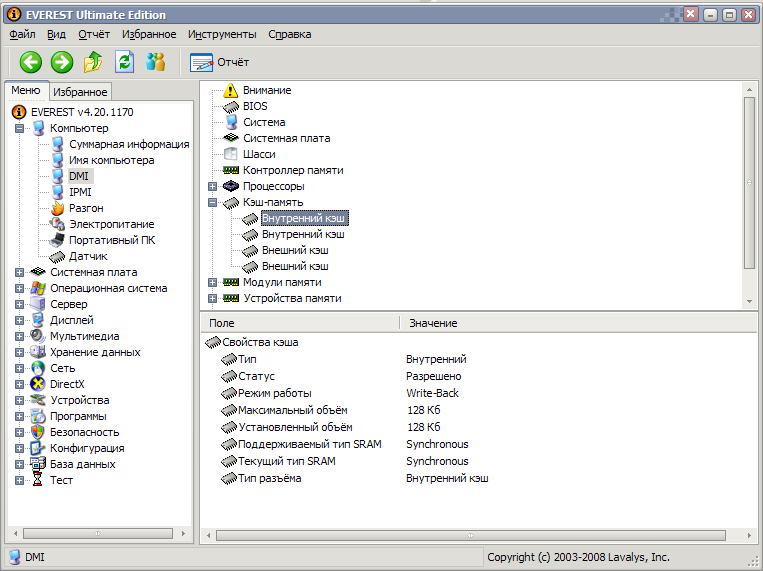Select the Тест hourglass icon
The width and height of the screenshot is (763, 571).
pos(38,480)
